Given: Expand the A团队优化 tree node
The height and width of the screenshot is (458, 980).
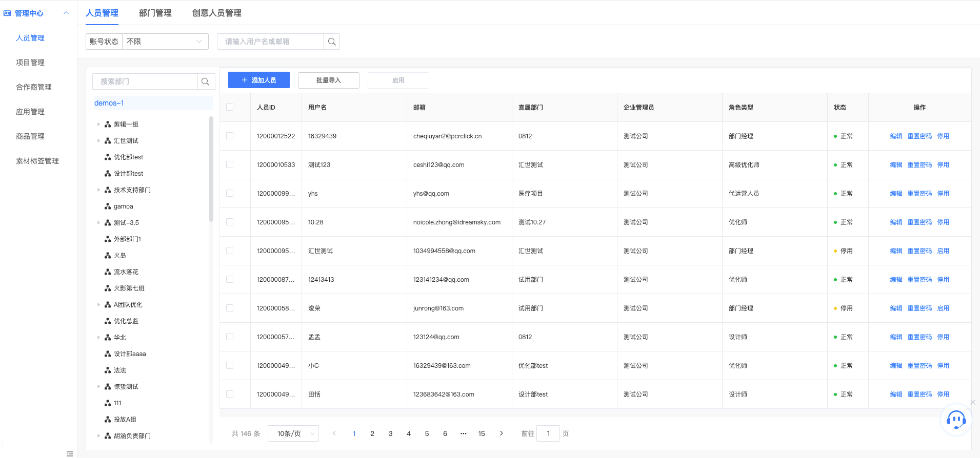Looking at the screenshot, I should click(98, 305).
